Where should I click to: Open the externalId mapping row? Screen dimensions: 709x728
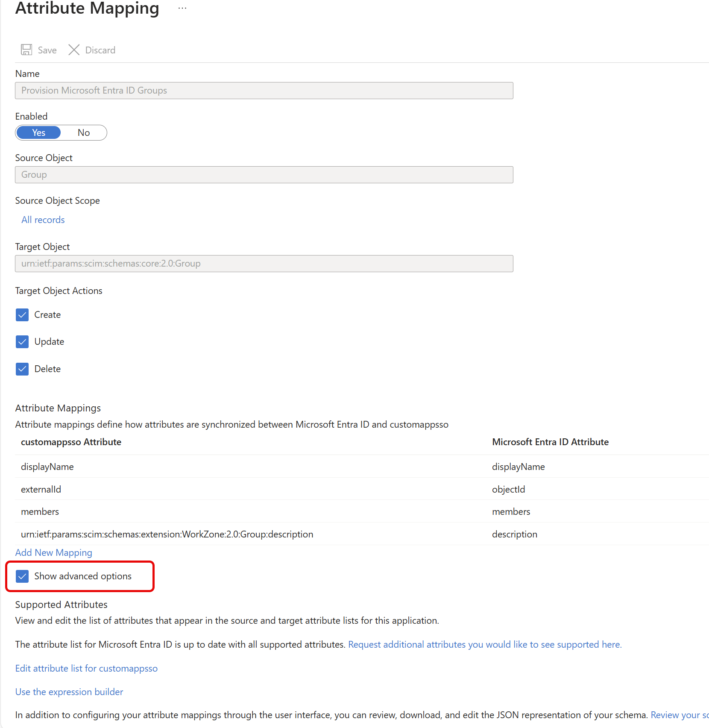coord(41,490)
